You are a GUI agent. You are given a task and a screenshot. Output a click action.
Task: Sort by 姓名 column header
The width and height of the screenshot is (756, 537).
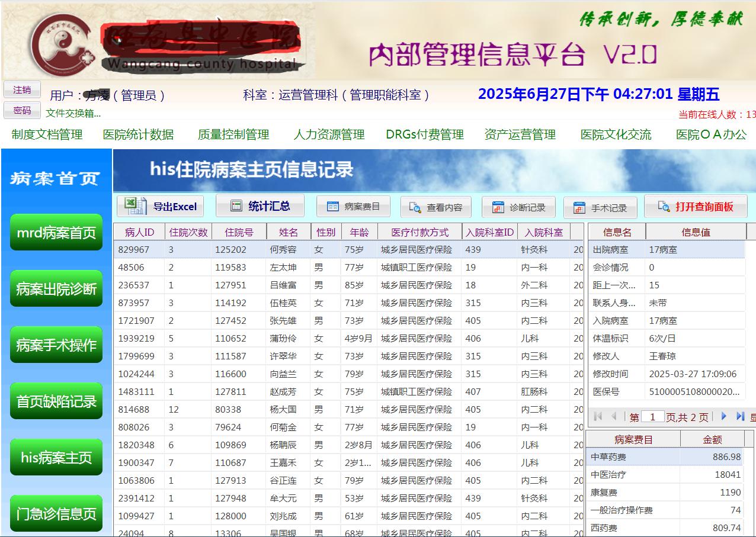point(289,232)
